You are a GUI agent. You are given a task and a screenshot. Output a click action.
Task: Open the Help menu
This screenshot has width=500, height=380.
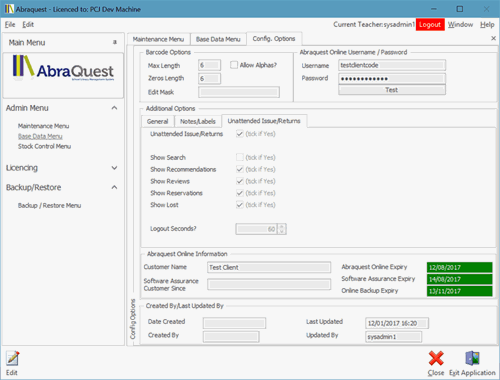click(487, 24)
